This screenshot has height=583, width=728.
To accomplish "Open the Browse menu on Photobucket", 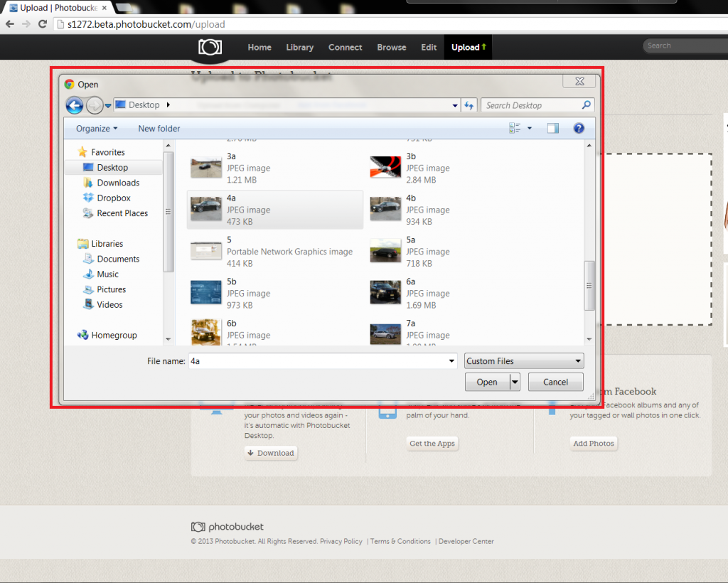I will [392, 48].
